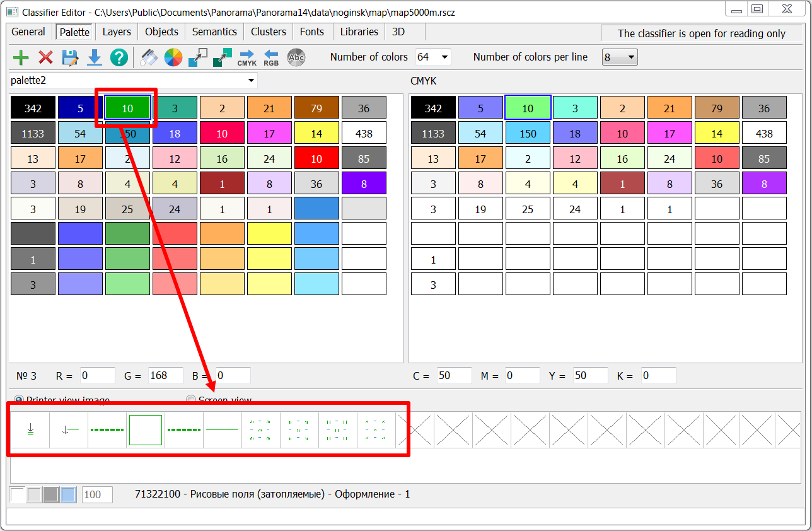Select the Palette tab
This screenshot has width=812, height=531.
[74, 32]
